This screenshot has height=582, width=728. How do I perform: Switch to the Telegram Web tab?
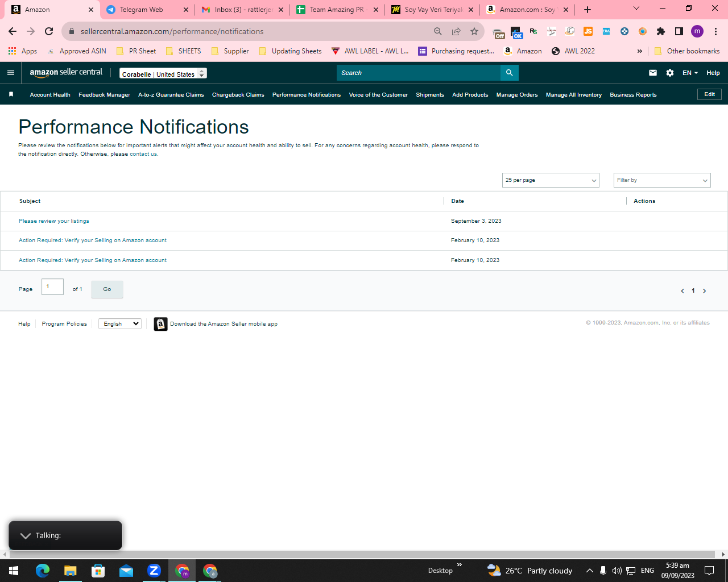click(147, 10)
